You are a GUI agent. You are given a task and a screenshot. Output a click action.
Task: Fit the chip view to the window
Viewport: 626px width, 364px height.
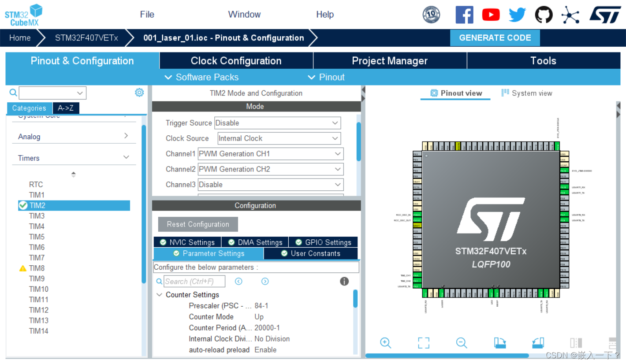pos(424,343)
